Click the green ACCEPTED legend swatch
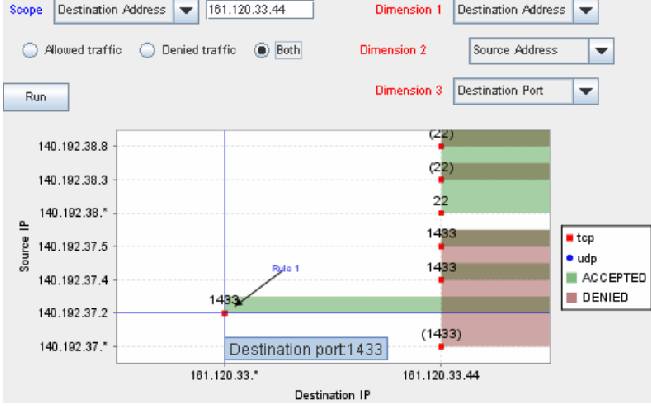 pyautogui.click(x=569, y=277)
